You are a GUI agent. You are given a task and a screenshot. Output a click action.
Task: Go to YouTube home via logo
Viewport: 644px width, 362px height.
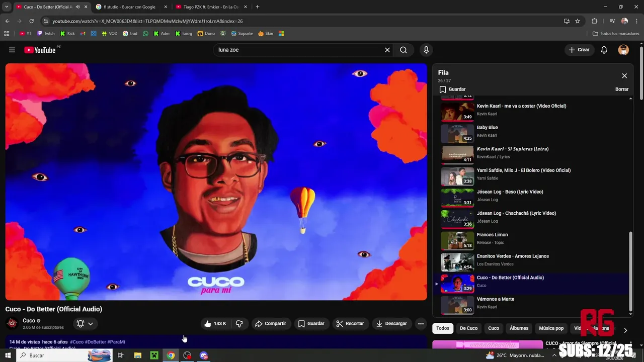(40, 50)
